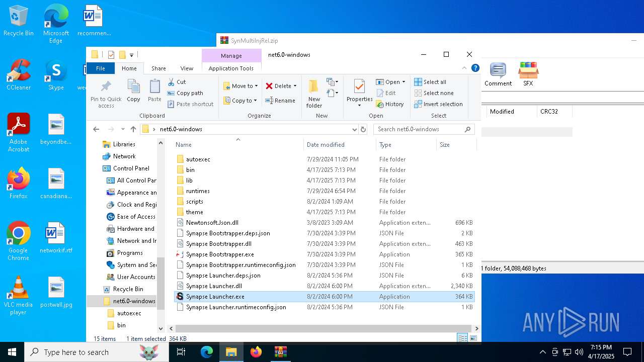Screen dimensions: 644x362
Task: Open VLC media player desktop icon
Action: tap(18, 296)
